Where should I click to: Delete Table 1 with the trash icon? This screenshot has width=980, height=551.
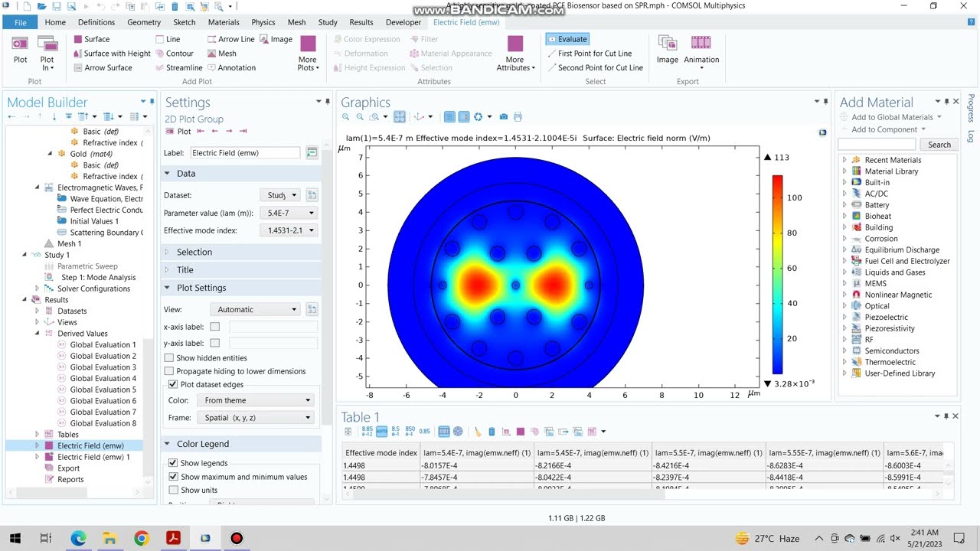pyautogui.click(x=492, y=432)
